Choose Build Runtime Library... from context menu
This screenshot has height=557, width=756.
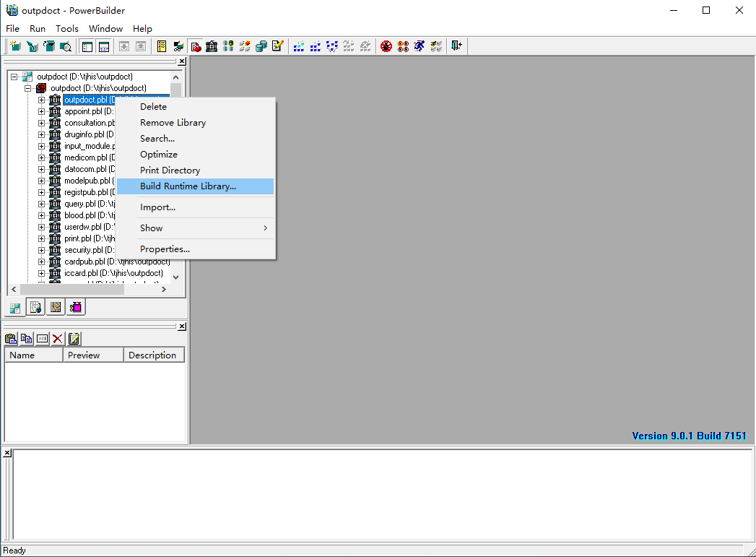point(195,186)
